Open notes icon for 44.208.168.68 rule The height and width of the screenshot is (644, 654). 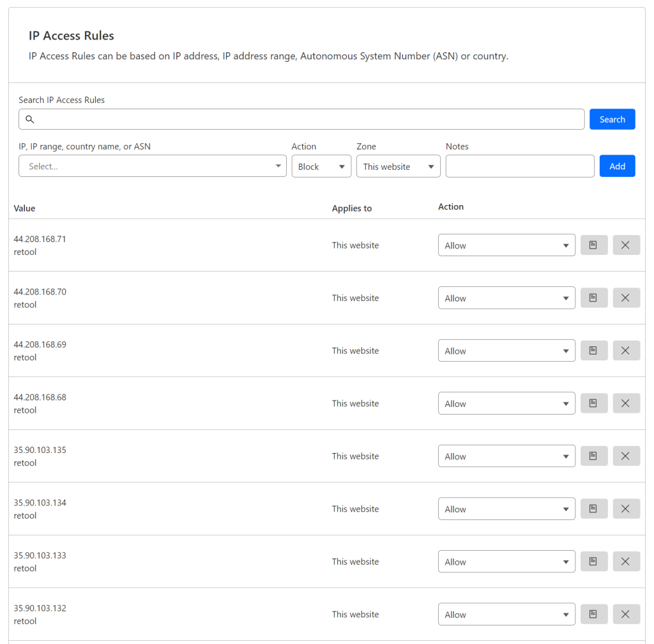tap(593, 403)
